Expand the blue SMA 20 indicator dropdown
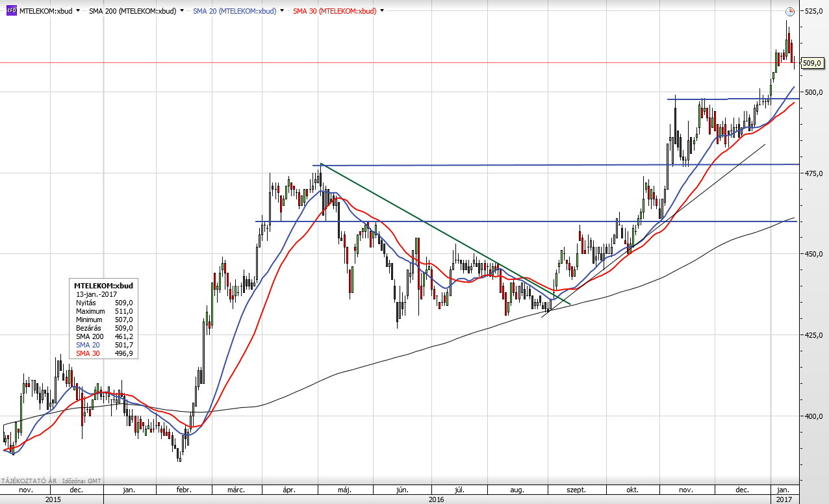 tap(281, 11)
